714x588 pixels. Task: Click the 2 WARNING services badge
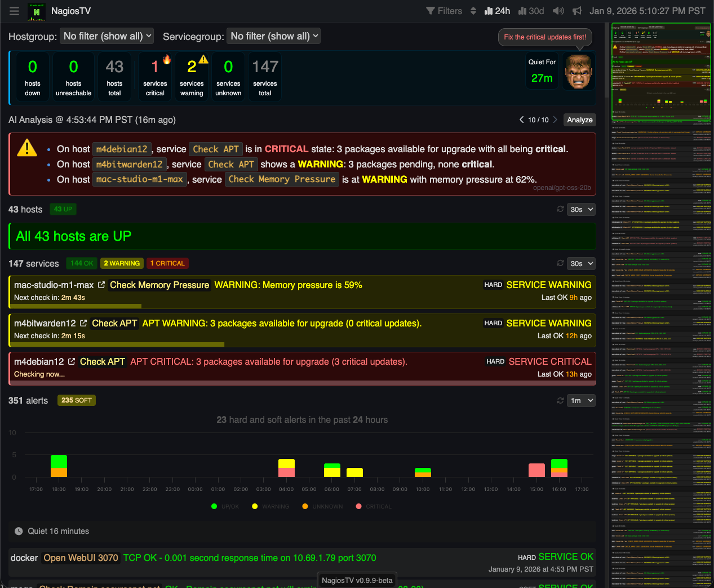pyautogui.click(x=122, y=263)
